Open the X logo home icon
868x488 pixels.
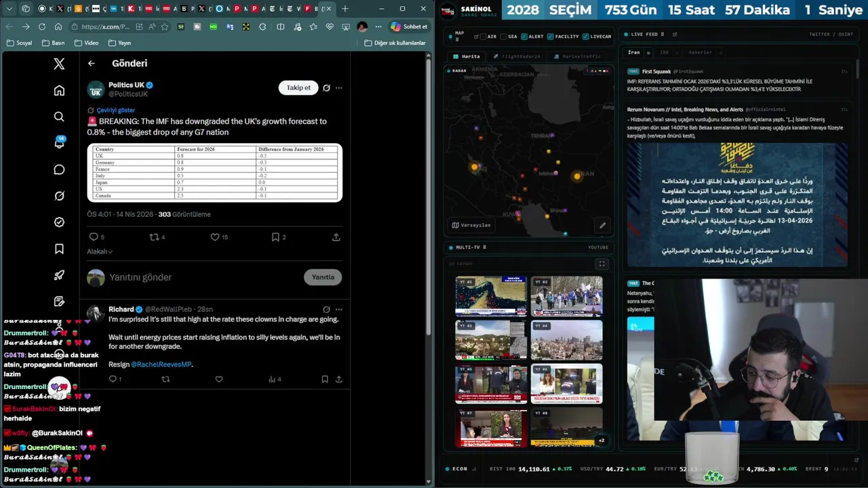click(59, 64)
